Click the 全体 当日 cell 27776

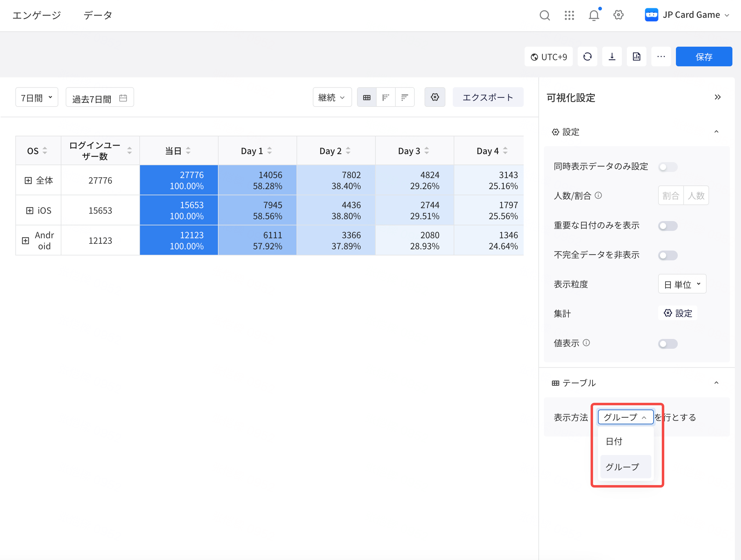pyautogui.click(x=179, y=180)
